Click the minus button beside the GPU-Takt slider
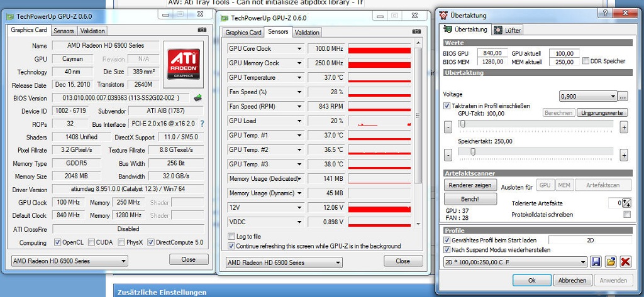This screenshot has height=297, width=644. point(448,127)
